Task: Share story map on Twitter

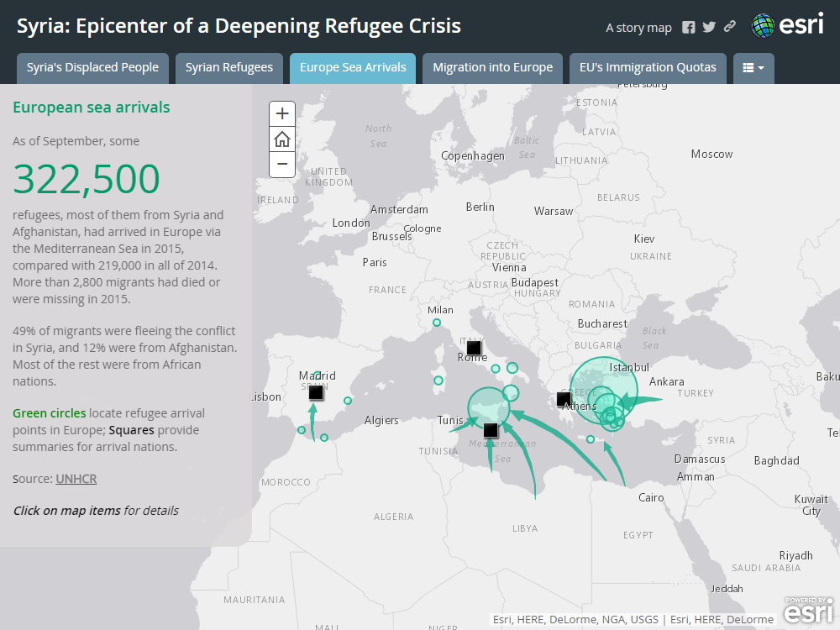Action: tap(709, 27)
